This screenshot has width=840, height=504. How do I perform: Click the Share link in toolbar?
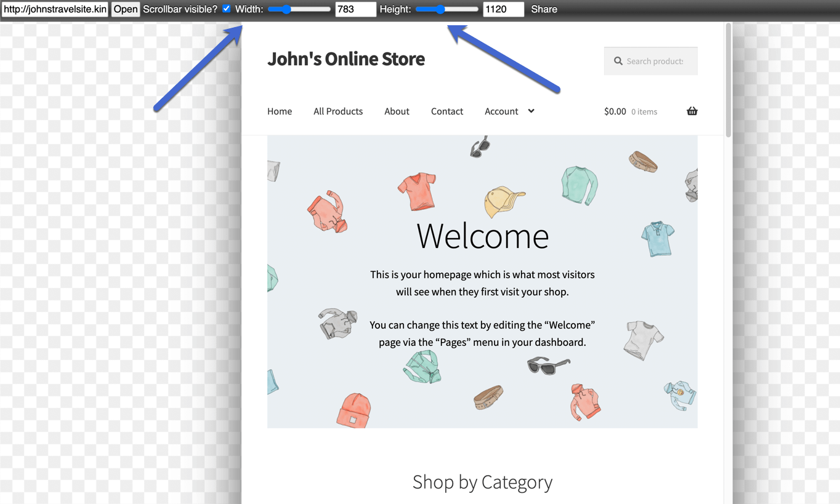(544, 9)
